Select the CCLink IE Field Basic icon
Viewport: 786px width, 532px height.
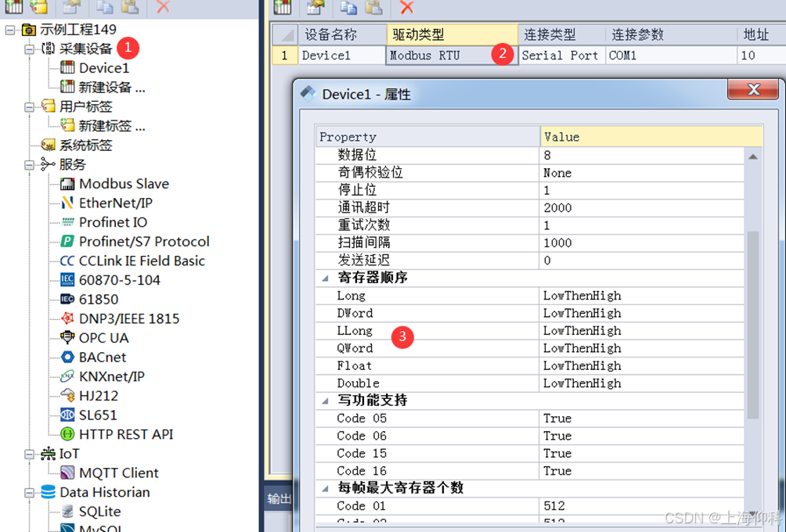(67, 261)
